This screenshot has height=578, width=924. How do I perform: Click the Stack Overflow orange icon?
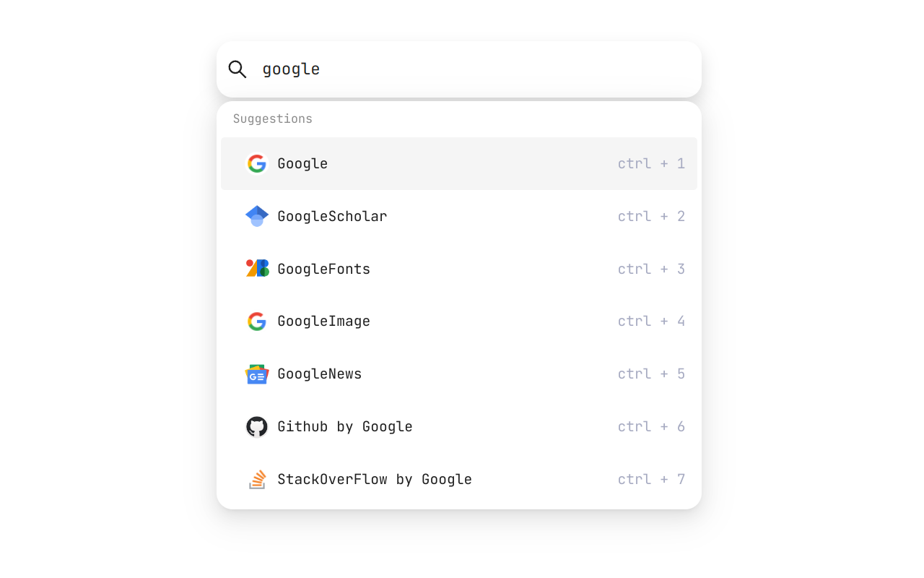(x=257, y=480)
